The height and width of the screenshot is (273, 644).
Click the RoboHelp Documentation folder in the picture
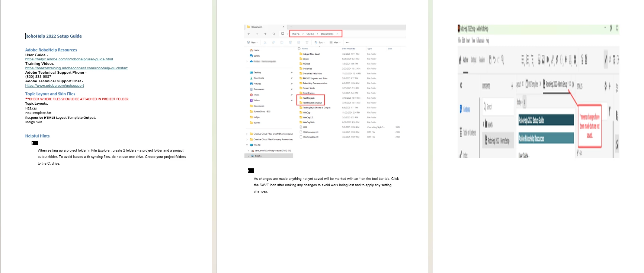pos(313,83)
